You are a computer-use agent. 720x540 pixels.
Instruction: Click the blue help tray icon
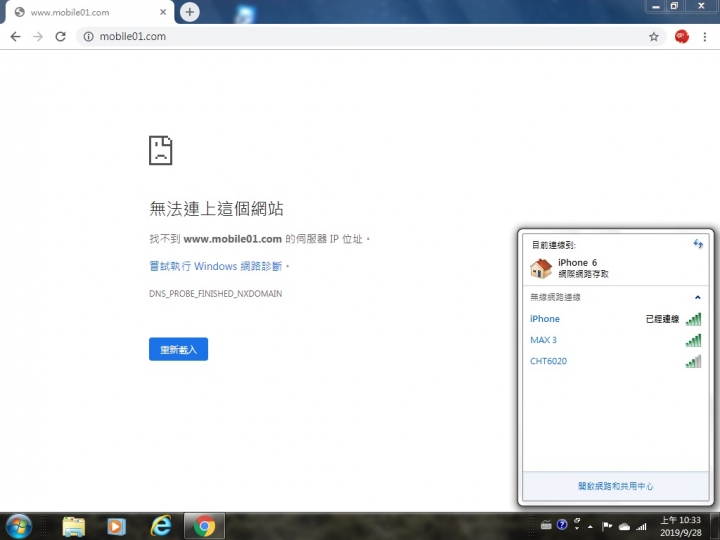(562, 525)
